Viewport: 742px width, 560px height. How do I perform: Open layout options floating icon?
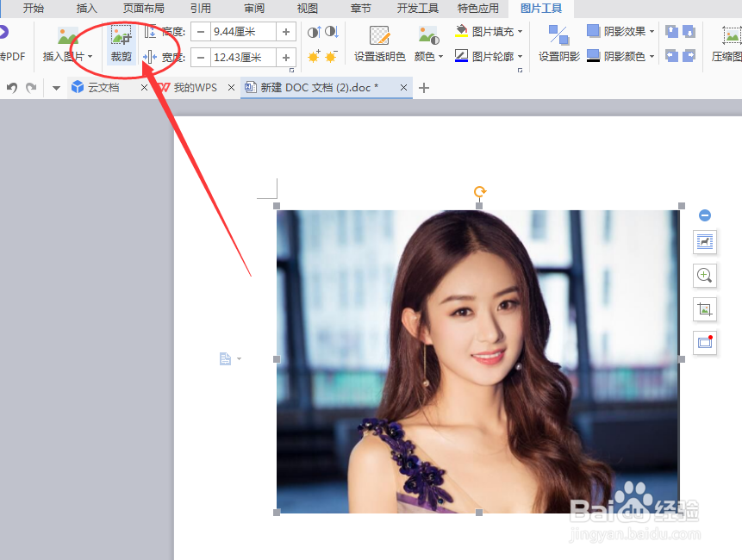coord(705,242)
